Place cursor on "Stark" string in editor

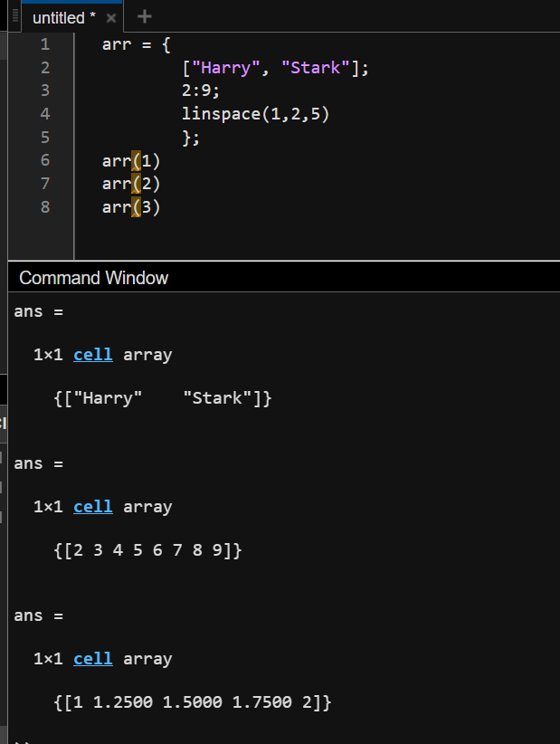[316, 68]
